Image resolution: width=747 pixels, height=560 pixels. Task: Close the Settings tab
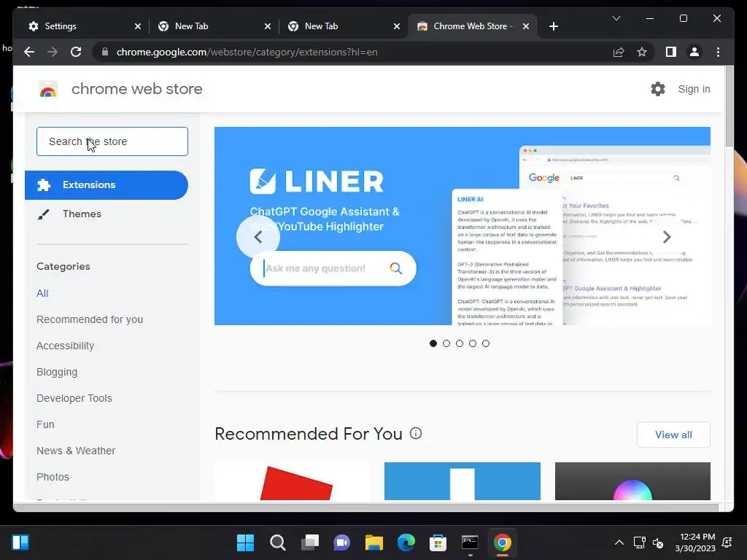coord(138,26)
